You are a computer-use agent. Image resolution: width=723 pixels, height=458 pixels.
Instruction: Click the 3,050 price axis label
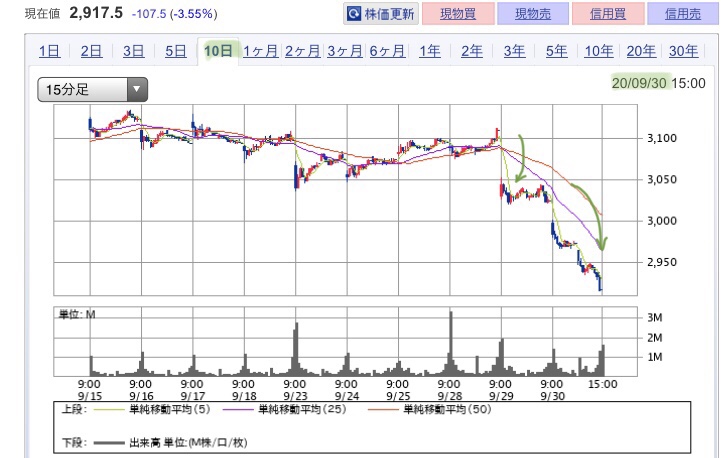pyautogui.click(x=662, y=179)
